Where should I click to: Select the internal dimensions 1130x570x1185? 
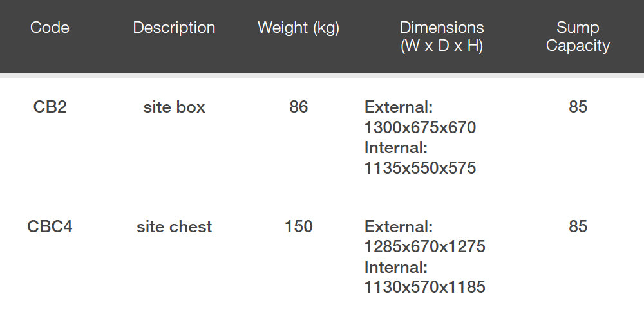pos(424,287)
